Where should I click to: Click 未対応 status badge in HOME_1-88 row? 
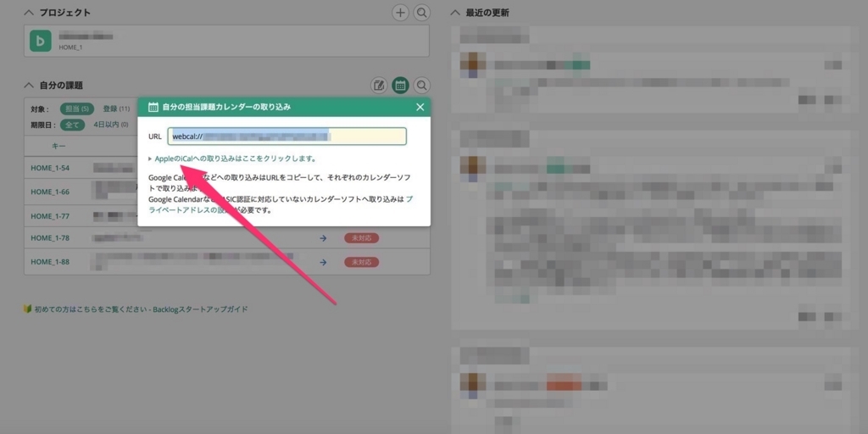tap(361, 262)
